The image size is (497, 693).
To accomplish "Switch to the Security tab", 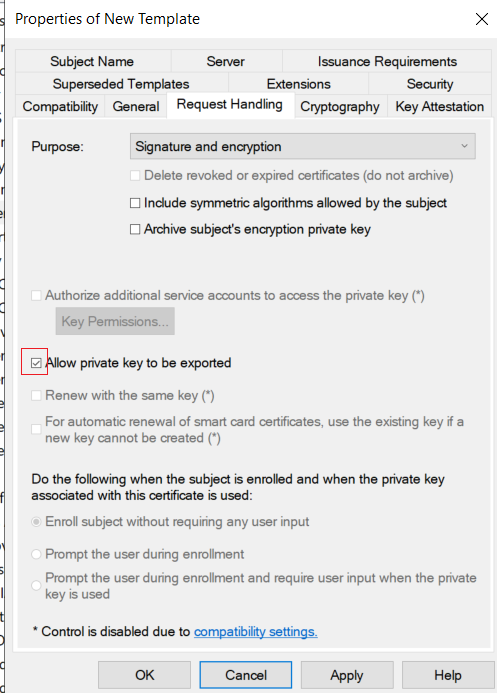I will [430, 84].
